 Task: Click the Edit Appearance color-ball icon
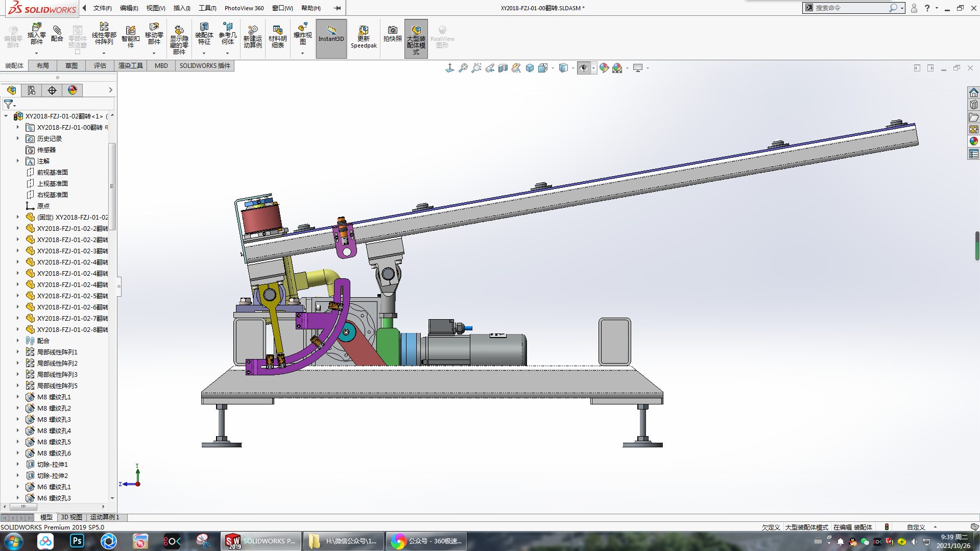[x=604, y=68]
